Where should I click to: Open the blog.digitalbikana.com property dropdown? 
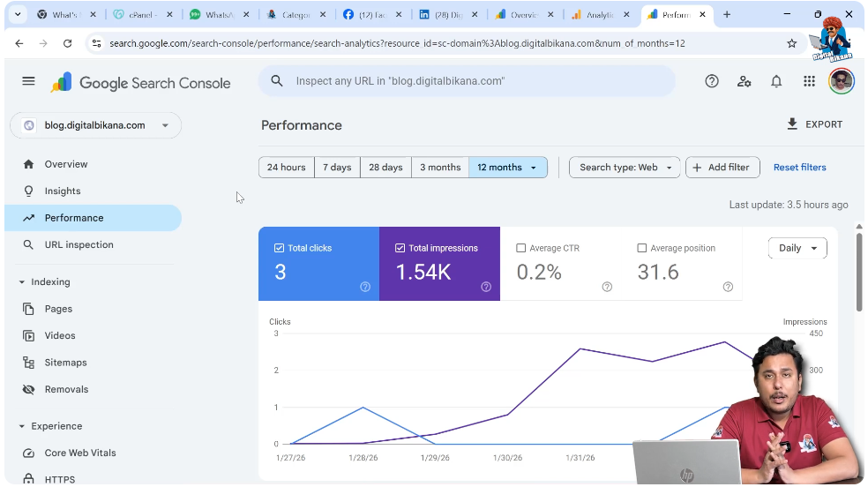pyautogui.click(x=96, y=125)
